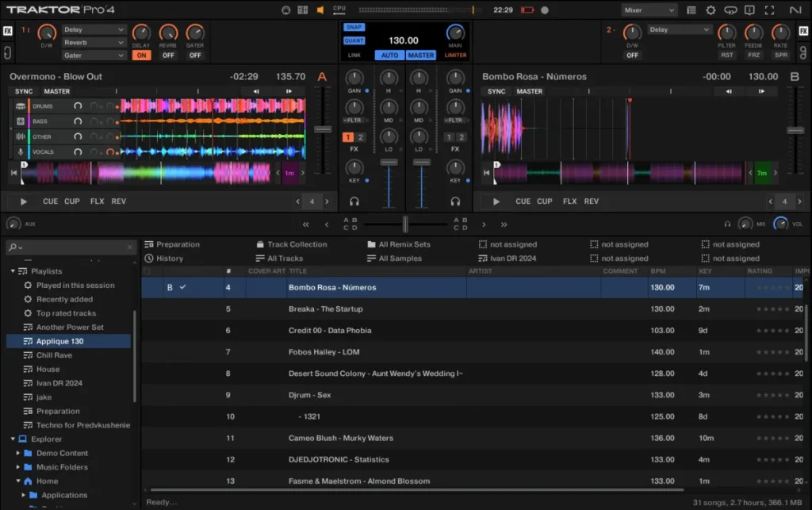Click the Drums stem icon on Deck A
The image size is (812, 510).
click(x=21, y=105)
